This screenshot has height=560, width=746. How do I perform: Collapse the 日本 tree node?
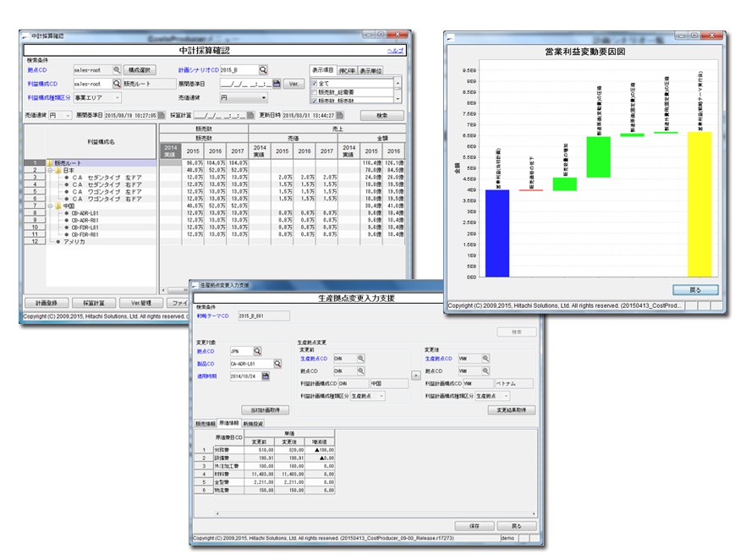51,170
